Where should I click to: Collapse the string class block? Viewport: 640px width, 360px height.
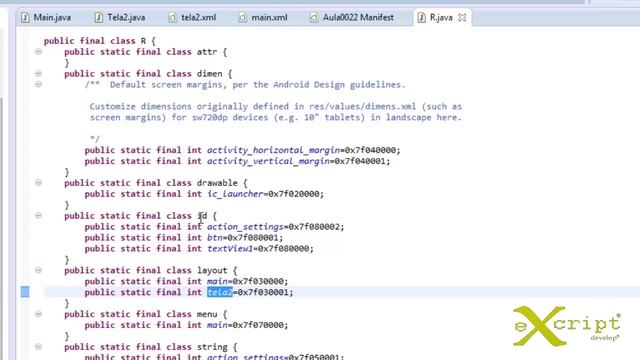point(38,347)
